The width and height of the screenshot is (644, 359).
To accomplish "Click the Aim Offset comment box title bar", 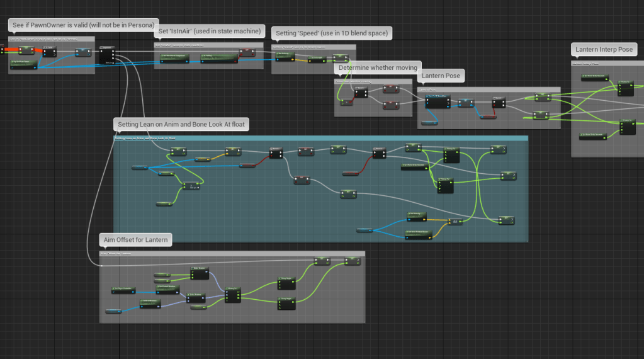I will (x=232, y=254).
